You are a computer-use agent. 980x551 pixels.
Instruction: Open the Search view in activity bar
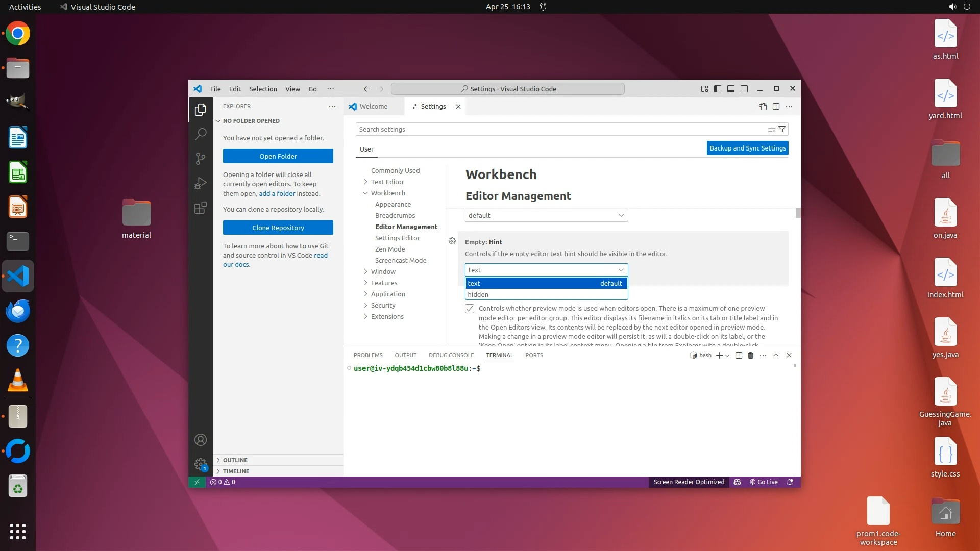(201, 134)
